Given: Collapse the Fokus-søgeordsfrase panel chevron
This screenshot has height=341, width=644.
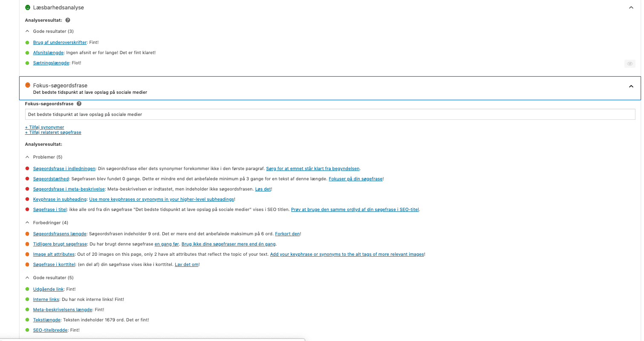Looking at the screenshot, I should (x=631, y=87).
